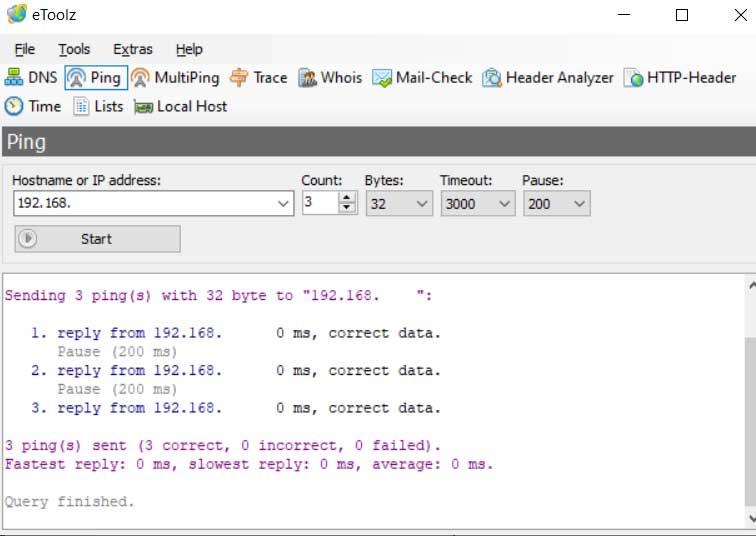The image size is (756, 536).
Task: Open the Mail-Check tool
Action: coord(422,78)
